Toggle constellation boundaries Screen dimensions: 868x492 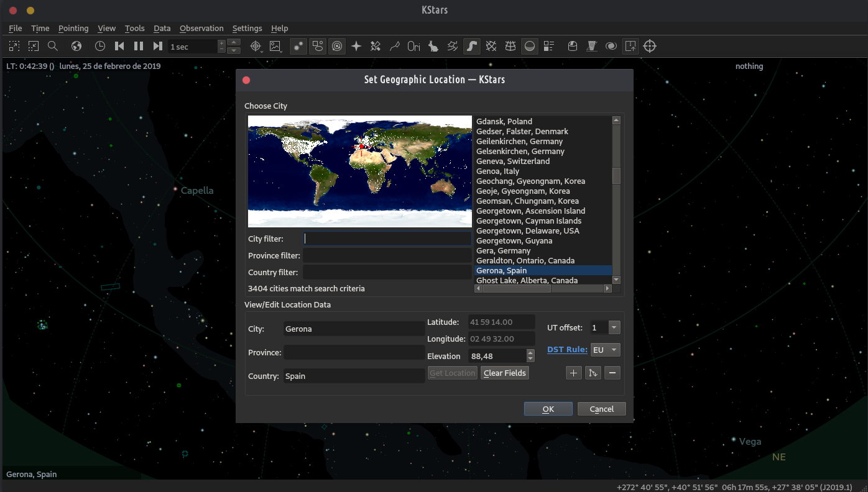click(x=453, y=46)
